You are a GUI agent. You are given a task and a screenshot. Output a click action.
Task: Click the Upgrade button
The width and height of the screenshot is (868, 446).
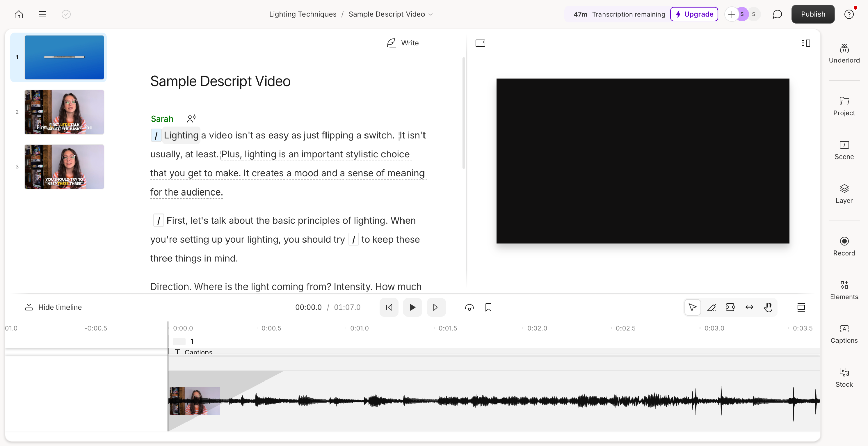tap(694, 14)
